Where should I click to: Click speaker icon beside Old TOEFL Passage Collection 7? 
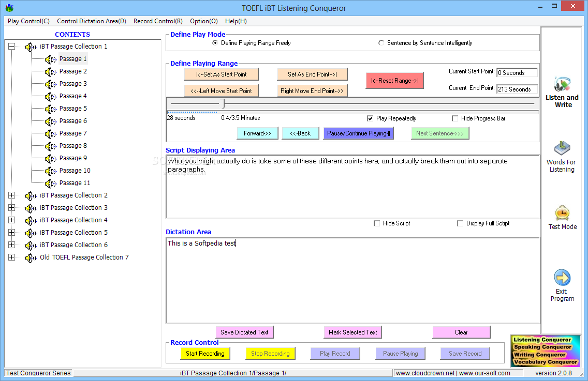(x=31, y=258)
